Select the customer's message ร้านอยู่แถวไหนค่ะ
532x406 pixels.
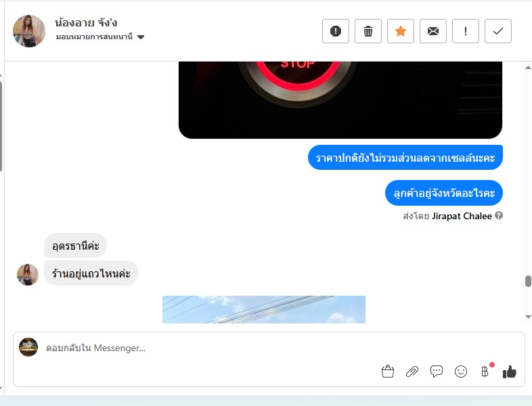click(91, 273)
